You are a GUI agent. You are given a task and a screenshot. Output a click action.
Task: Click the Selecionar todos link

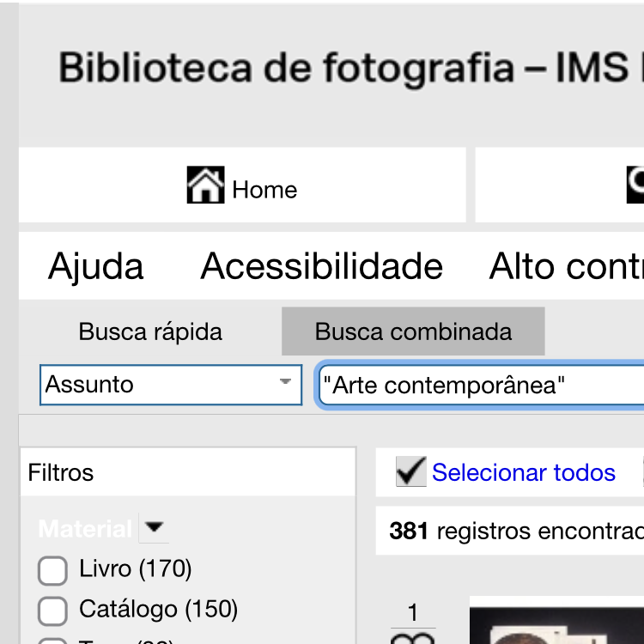tap(524, 472)
